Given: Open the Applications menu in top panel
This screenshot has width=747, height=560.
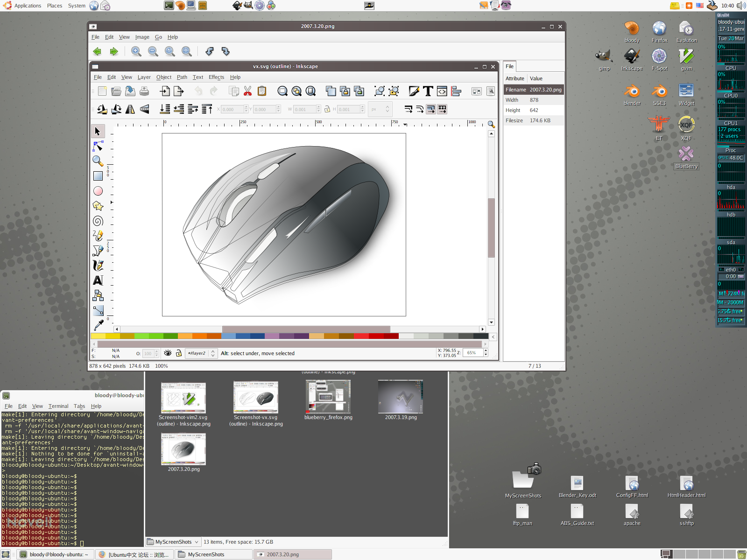Looking at the screenshot, I should click(x=28, y=6).
